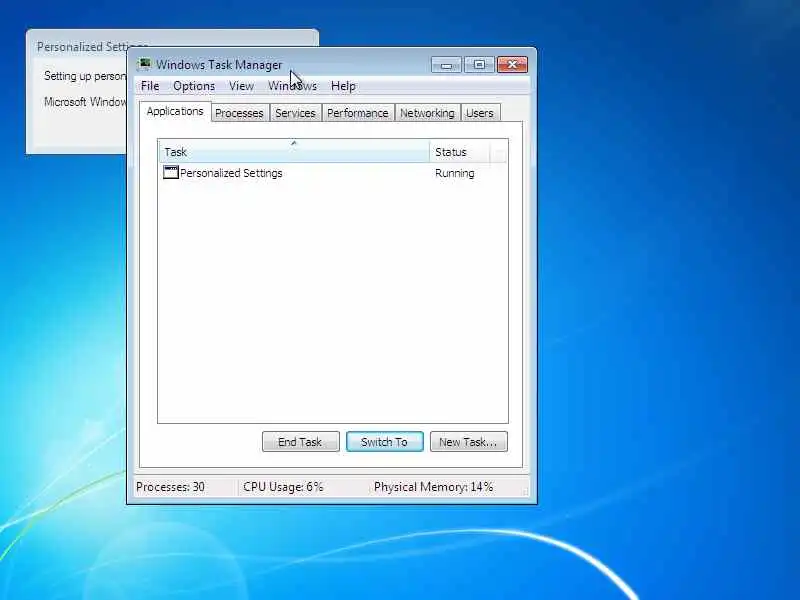This screenshot has height=600, width=800.
Task: Sort by the Task column header
Action: (x=294, y=152)
